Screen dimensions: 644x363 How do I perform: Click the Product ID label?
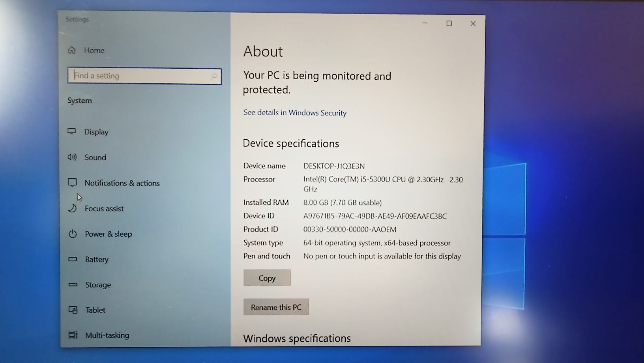pyautogui.click(x=260, y=229)
